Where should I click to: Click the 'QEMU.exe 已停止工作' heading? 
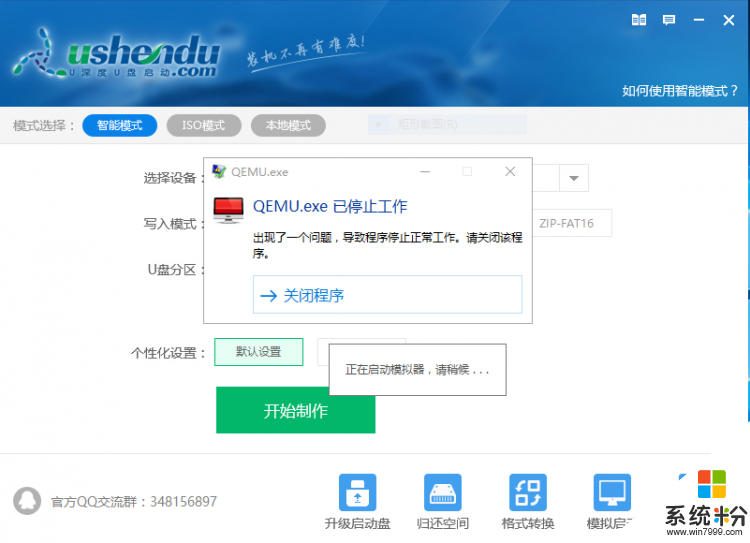click(x=330, y=207)
